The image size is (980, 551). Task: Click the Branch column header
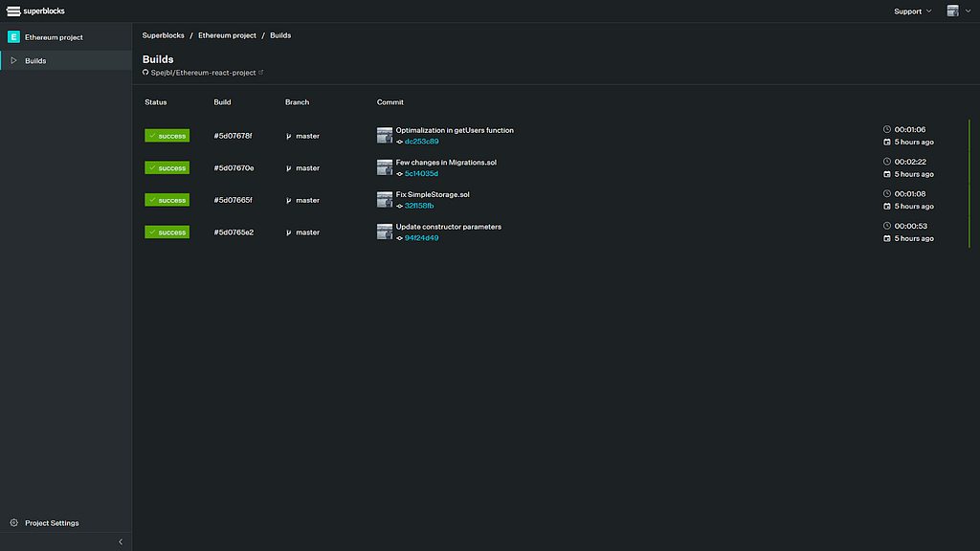coord(297,101)
